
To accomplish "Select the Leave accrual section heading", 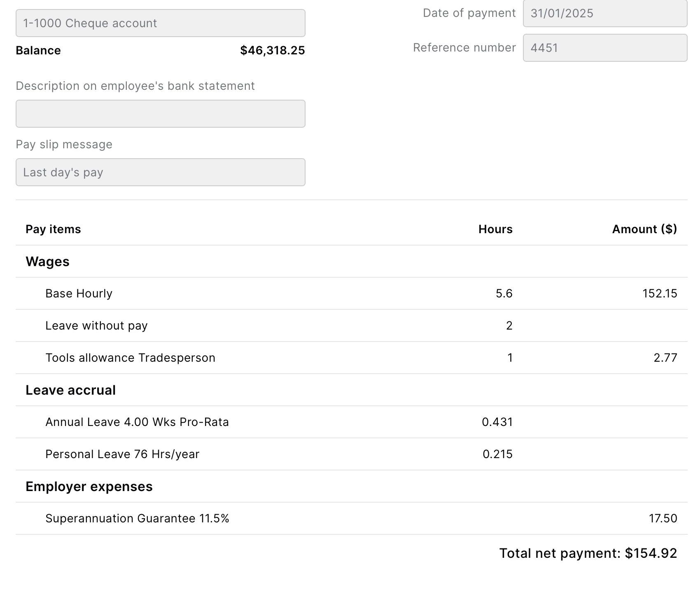I will tap(70, 390).
